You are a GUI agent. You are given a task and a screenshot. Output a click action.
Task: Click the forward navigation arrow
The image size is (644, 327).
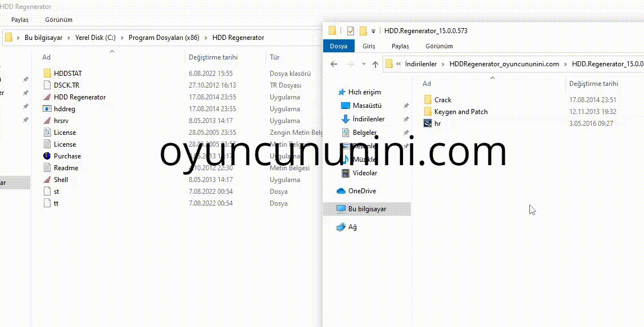tap(350, 64)
